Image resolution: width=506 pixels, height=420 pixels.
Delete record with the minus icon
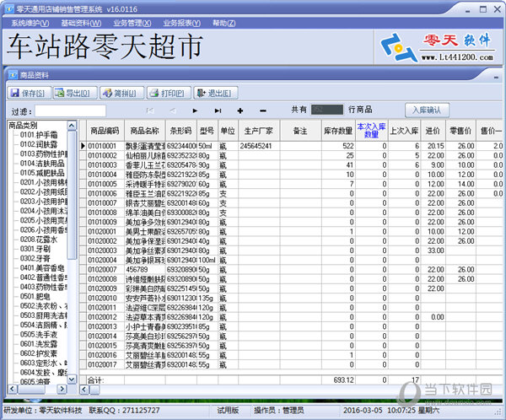[263, 110]
